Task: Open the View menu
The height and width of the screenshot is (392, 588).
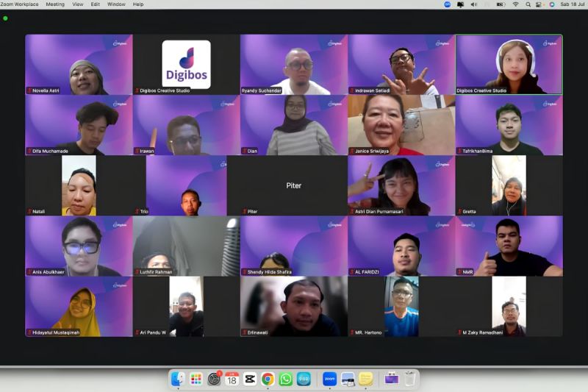Action: 78,4
